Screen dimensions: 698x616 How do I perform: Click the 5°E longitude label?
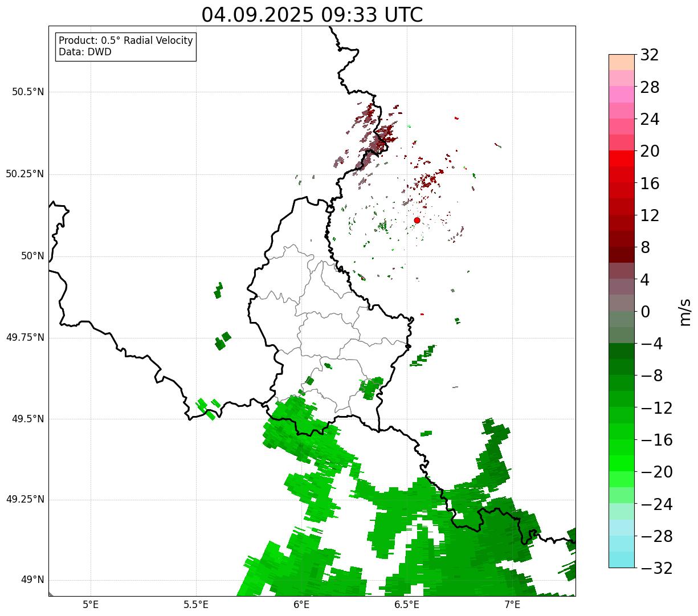tap(91, 604)
